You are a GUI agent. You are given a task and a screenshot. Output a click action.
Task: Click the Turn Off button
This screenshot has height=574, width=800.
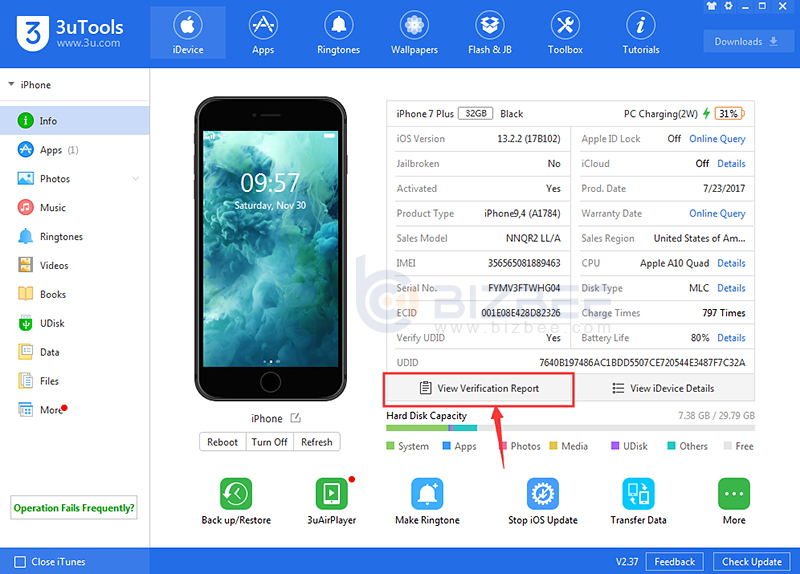pyautogui.click(x=269, y=442)
